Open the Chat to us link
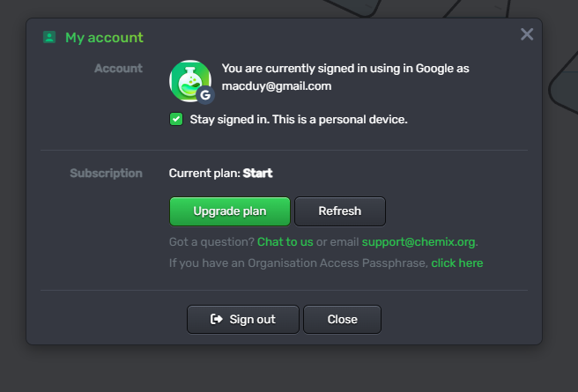578x392 pixels. (285, 242)
